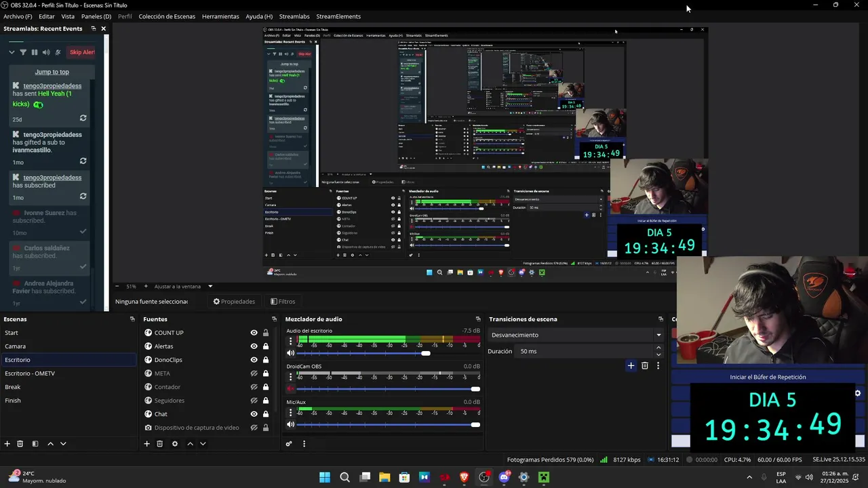Show the META source
This screenshot has height=488, width=868.
(254, 373)
